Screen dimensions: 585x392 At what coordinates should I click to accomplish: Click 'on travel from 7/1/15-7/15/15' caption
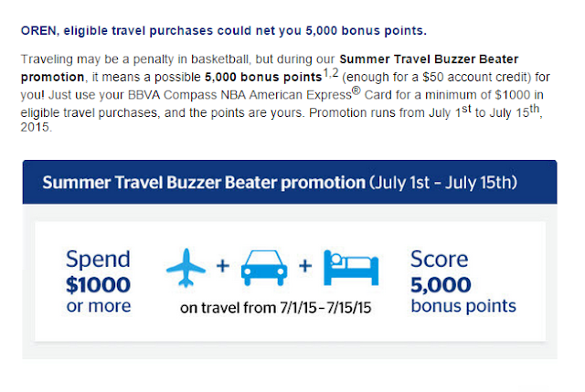(x=276, y=308)
